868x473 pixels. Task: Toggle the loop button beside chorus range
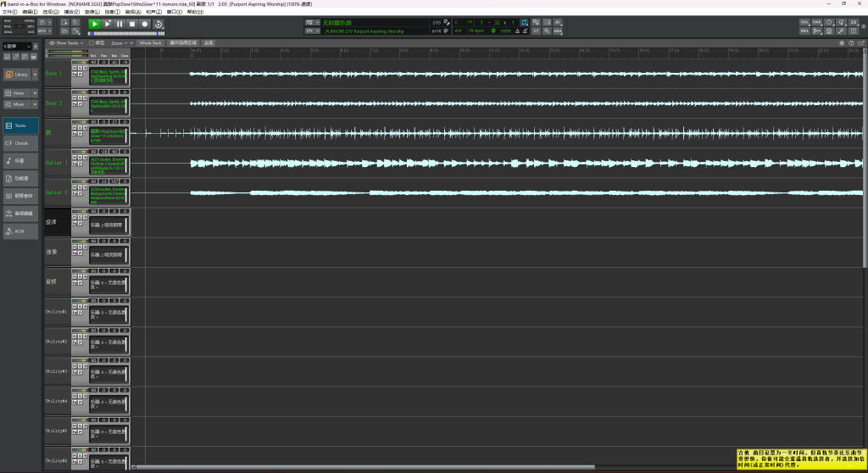525,21
